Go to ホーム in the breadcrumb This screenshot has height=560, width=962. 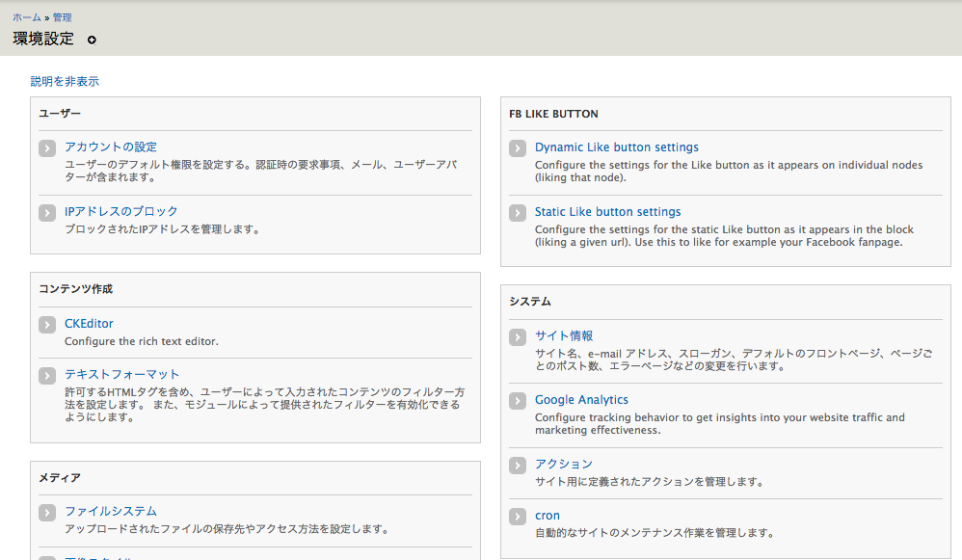coord(27,17)
